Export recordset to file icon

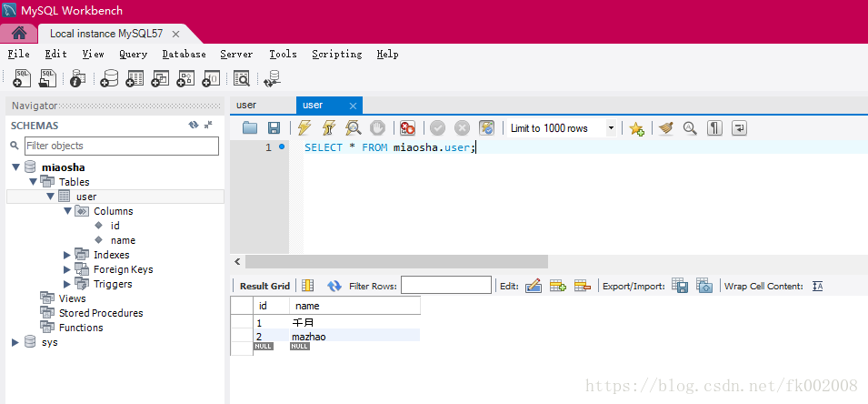tap(679, 286)
